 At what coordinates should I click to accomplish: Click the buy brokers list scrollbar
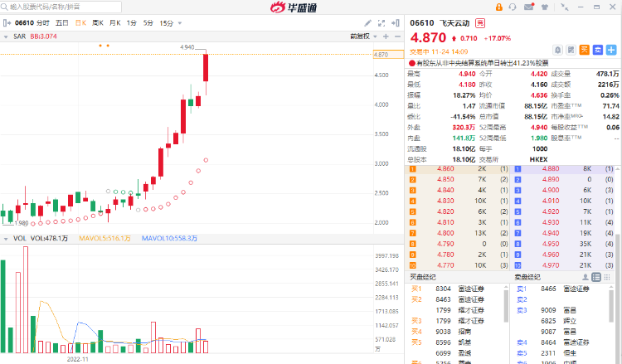click(506, 305)
